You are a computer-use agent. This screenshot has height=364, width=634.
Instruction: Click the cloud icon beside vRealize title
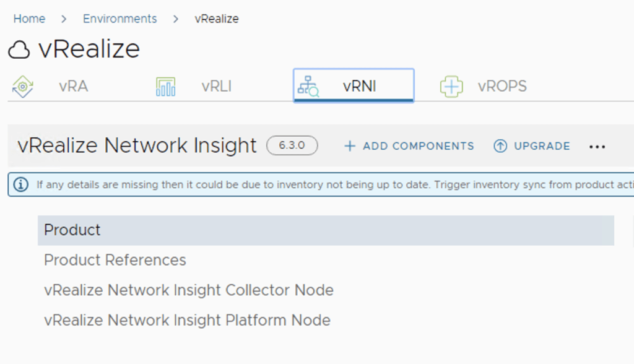coord(19,50)
